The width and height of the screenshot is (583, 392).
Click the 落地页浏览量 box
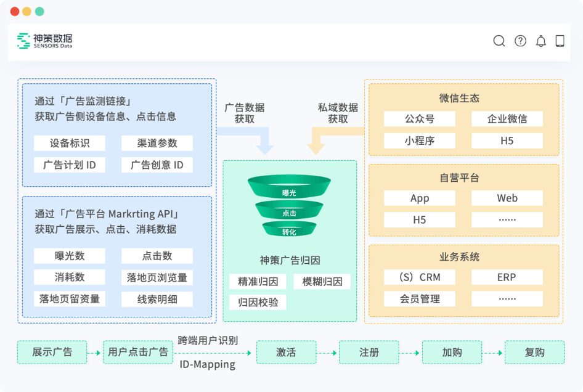157,277
